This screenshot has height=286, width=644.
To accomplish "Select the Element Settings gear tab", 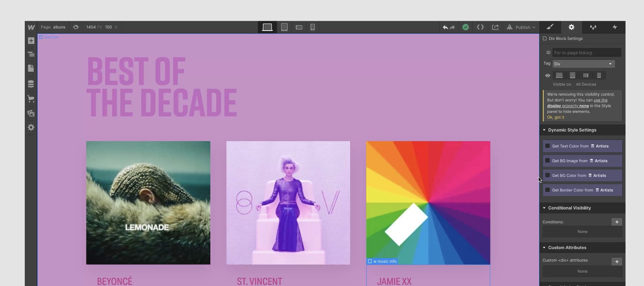I will (572, 27).
